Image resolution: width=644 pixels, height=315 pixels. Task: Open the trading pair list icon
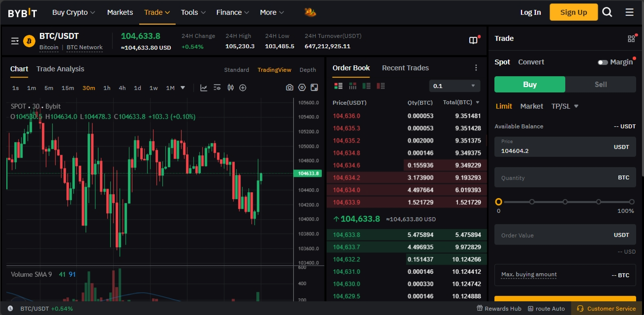(x=15, y=41)
